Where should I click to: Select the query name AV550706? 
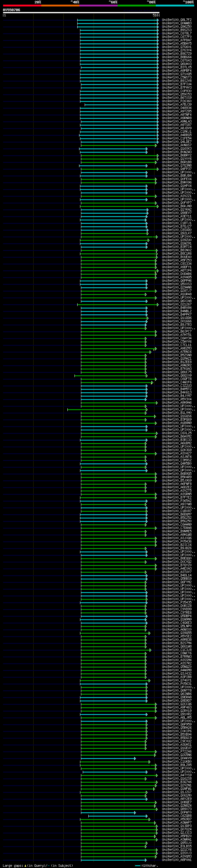[x=11, y=10]
